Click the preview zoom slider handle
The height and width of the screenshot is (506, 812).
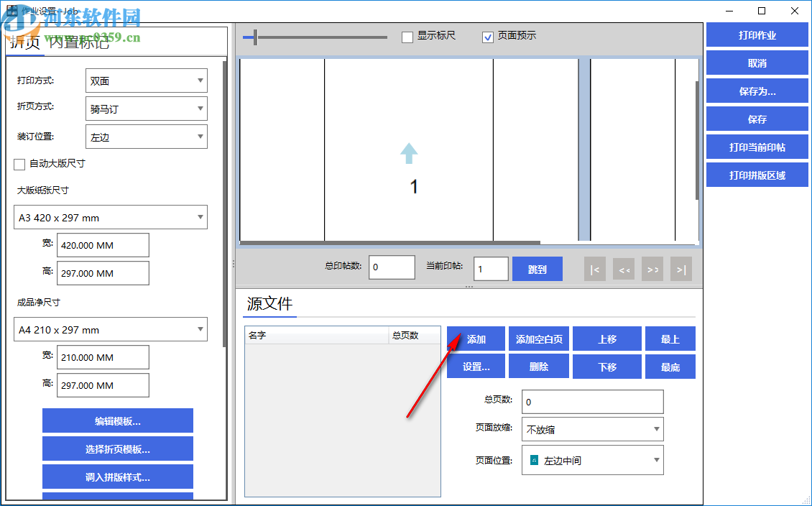[255, 37]
